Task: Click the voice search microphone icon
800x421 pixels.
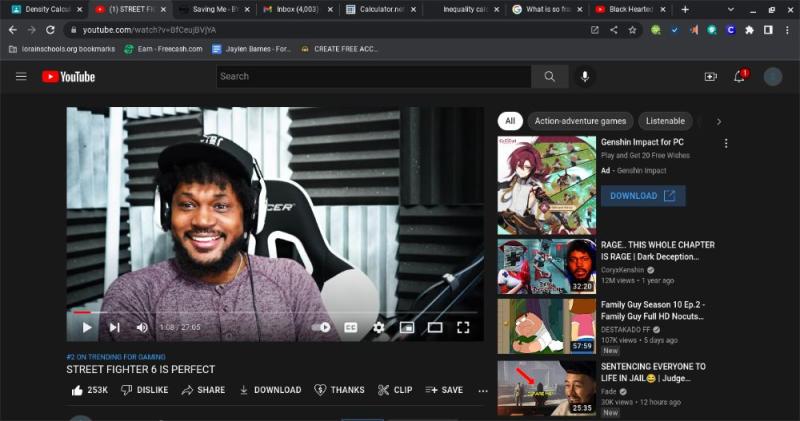Action: click(x=585, y=77)
